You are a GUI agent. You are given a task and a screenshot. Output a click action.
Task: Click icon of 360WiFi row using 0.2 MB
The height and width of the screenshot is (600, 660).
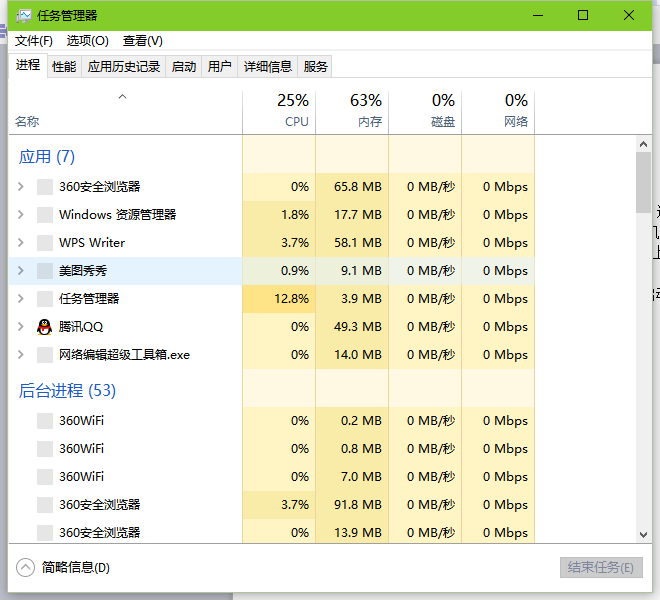(x=45, y=421)
